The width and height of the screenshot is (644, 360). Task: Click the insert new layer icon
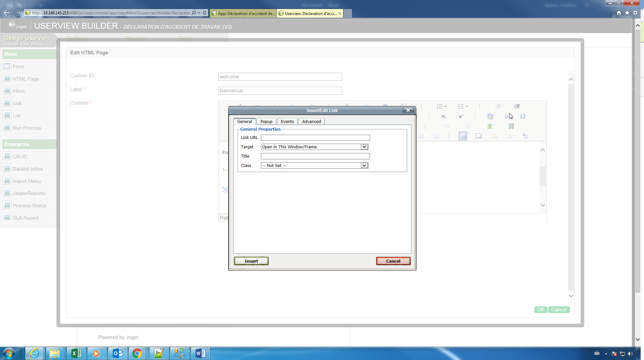point(525,136)
